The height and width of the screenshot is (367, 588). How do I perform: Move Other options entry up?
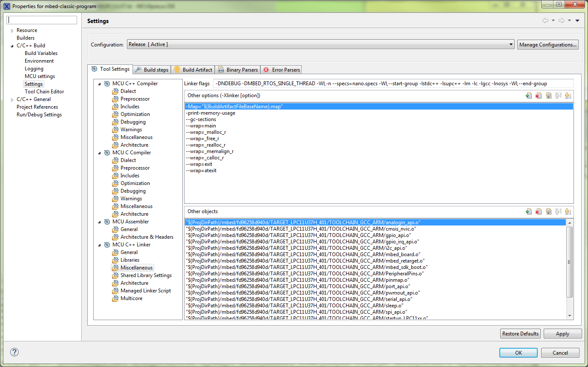click(558, 95)
